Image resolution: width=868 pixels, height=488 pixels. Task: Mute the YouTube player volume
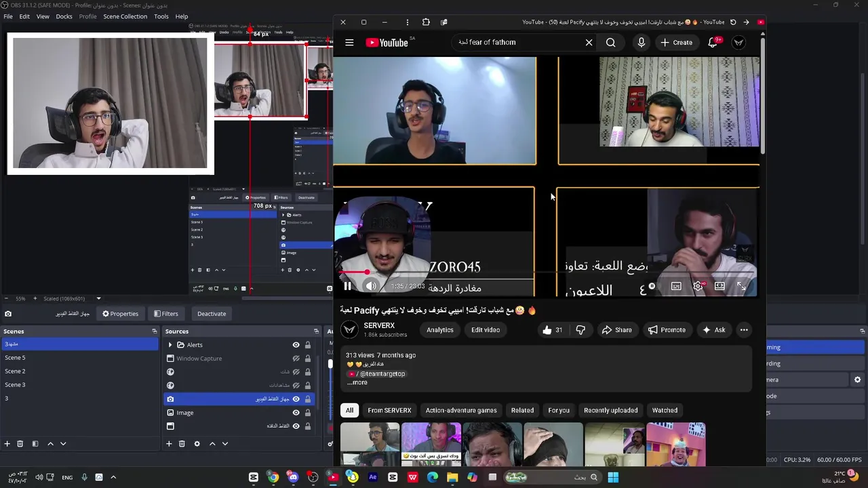tap(371, 286)
